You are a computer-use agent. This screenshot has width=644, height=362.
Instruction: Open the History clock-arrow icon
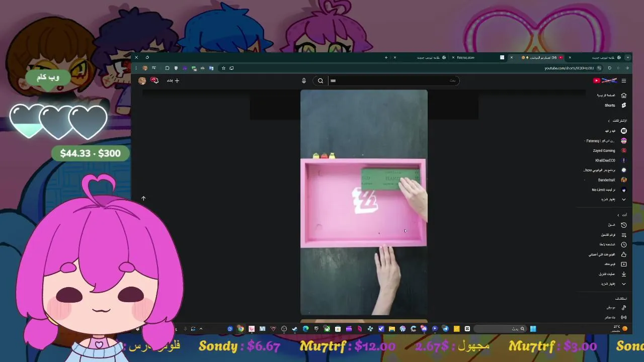624,225
